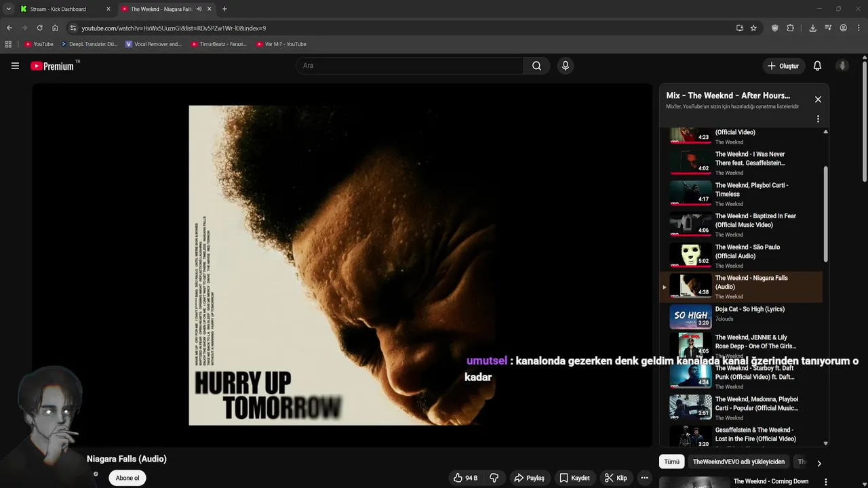Dislike the video with thumbs down
Screen dimensions: 868x488
[494, 478]
